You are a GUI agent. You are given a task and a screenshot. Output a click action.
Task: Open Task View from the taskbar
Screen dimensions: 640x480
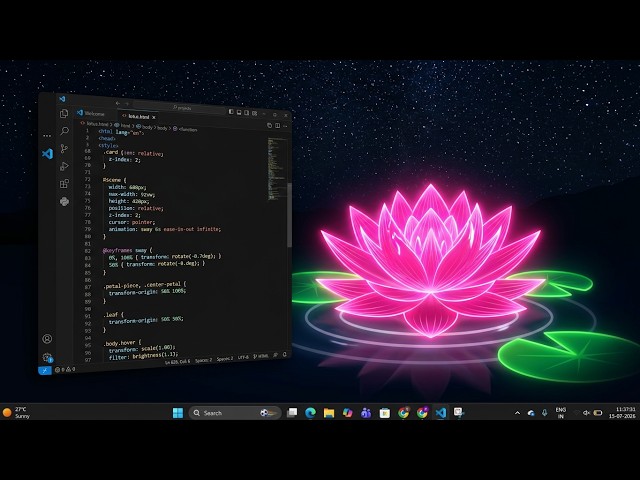tap(292, 413)
